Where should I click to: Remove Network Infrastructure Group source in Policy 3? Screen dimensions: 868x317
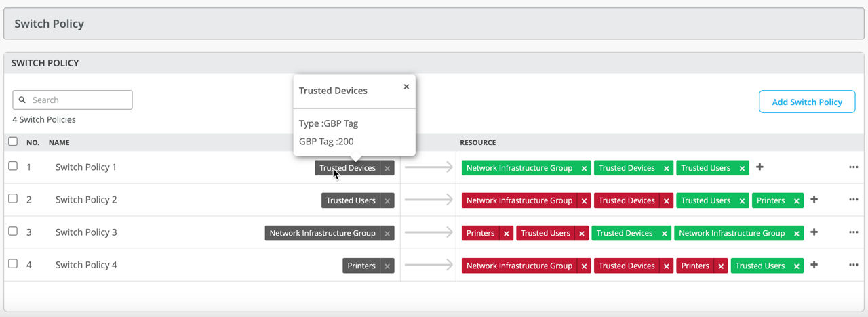(x=387, y=234)
